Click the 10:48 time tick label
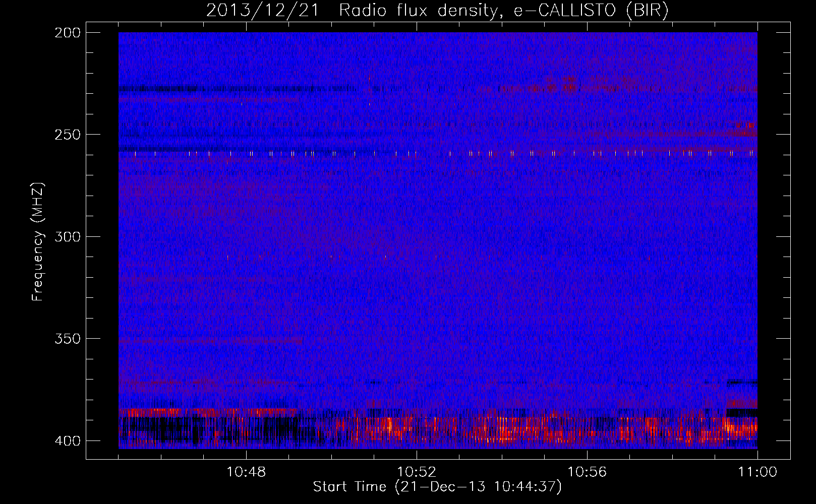Screen dimensions: 816x504 pyautogui.click(x=246, y=472)
